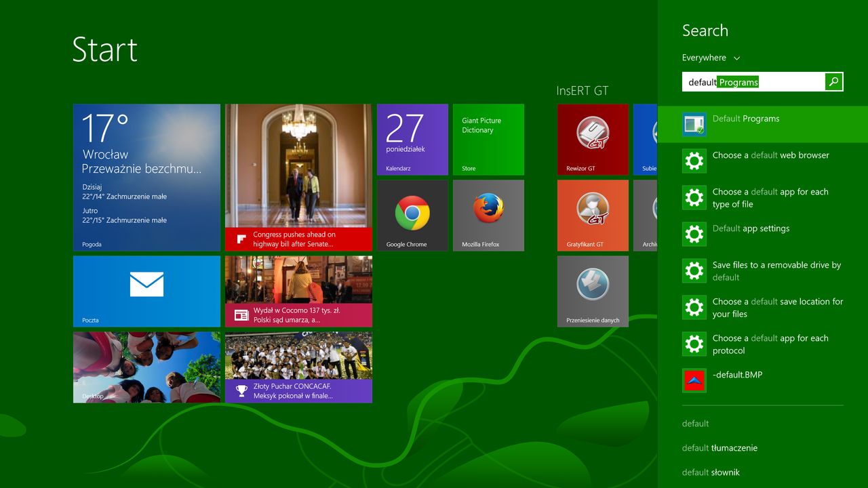Screen dimensions: 868x488
Task: Open the Rewizor GT tile
Action: (593, 139)
